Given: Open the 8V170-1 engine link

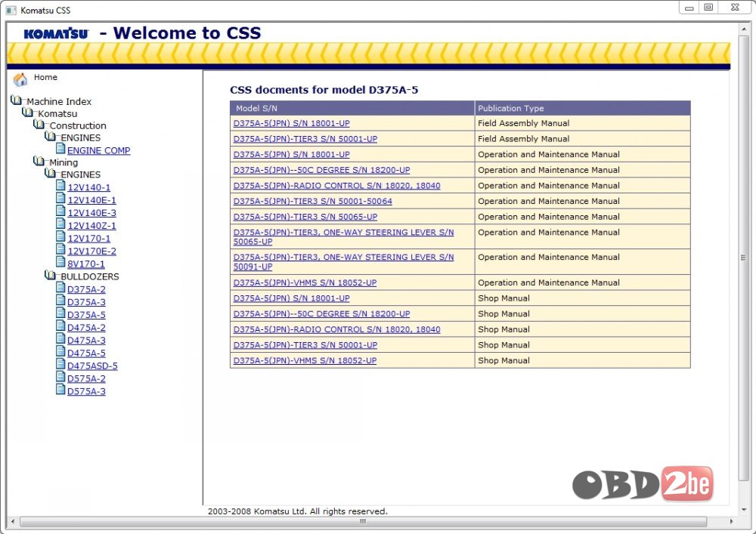Looking at the screenshot, I should [x=86, y=264].
